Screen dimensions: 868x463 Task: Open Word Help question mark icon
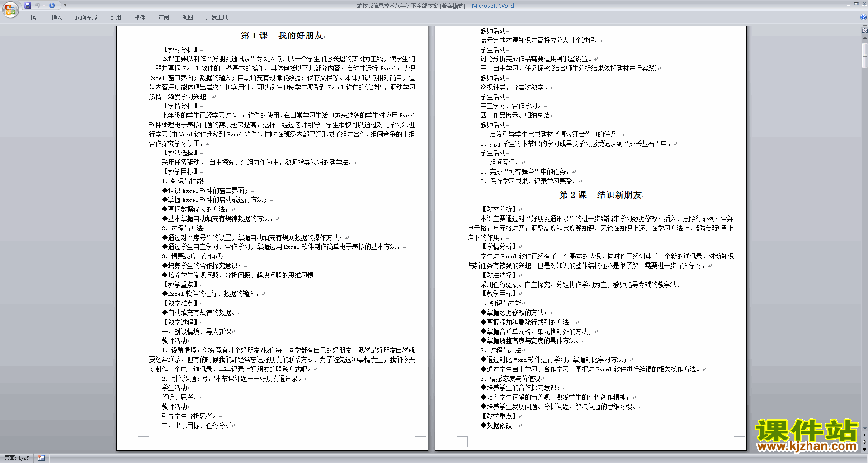click(863, 17)
